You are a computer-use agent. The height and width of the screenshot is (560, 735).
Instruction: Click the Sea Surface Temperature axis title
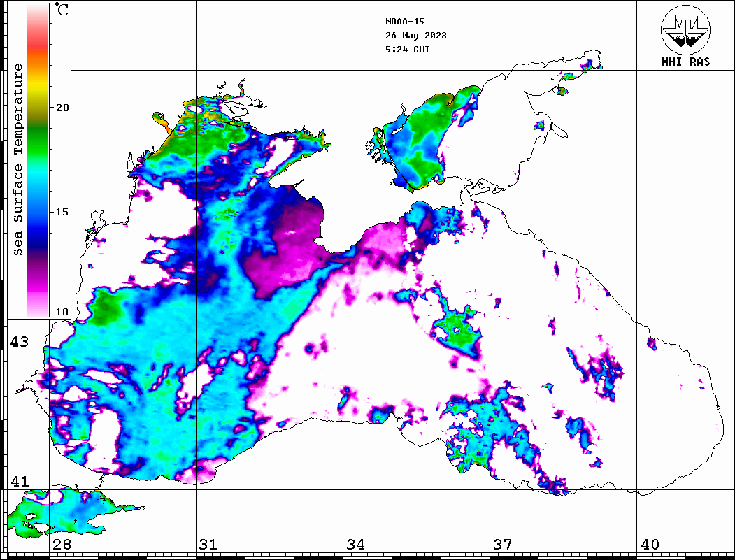pos(17,159)
